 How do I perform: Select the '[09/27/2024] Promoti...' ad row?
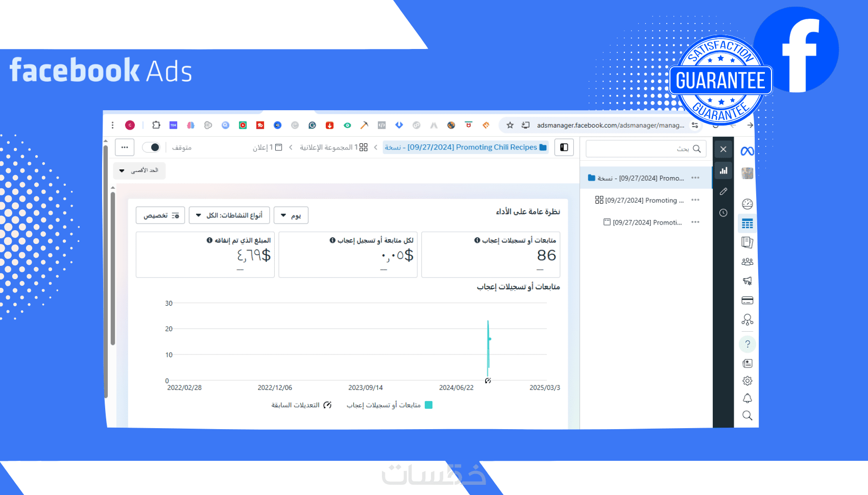click(646, 222)
